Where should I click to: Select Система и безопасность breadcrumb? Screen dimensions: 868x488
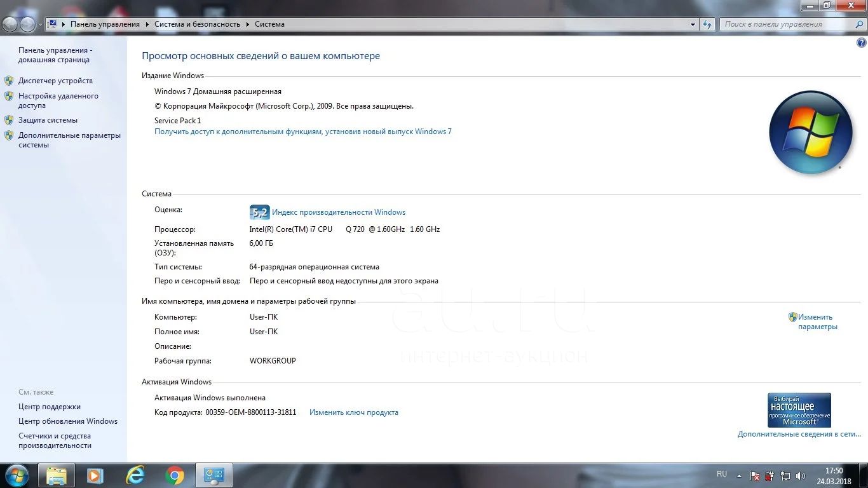coord(197,24)
